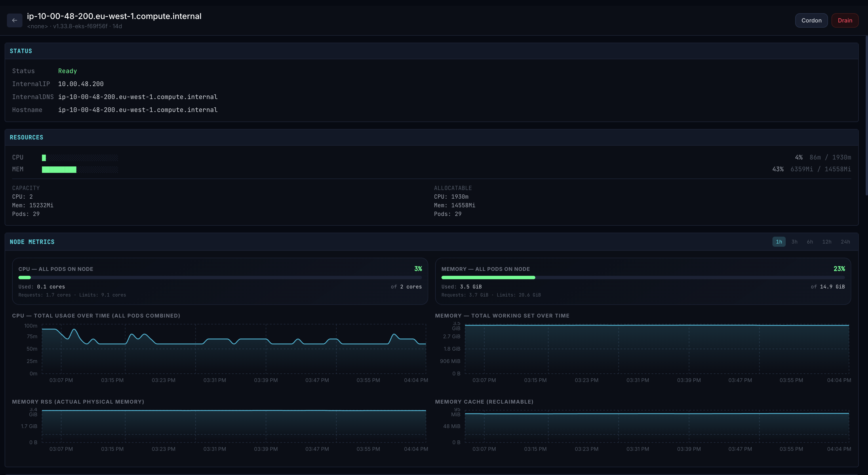
Task: Click the green CPU usage bar
Action: tap(44, 157)
